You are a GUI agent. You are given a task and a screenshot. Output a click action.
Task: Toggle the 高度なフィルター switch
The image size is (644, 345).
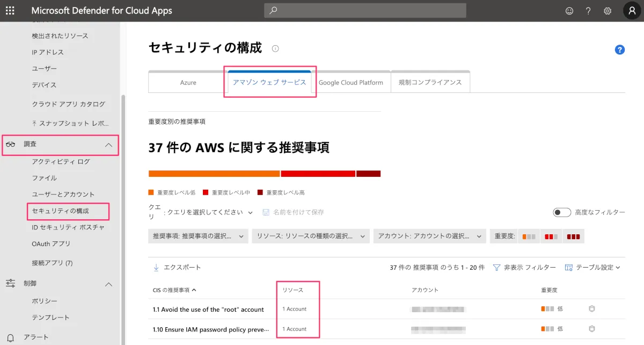(x=562, y=212)
